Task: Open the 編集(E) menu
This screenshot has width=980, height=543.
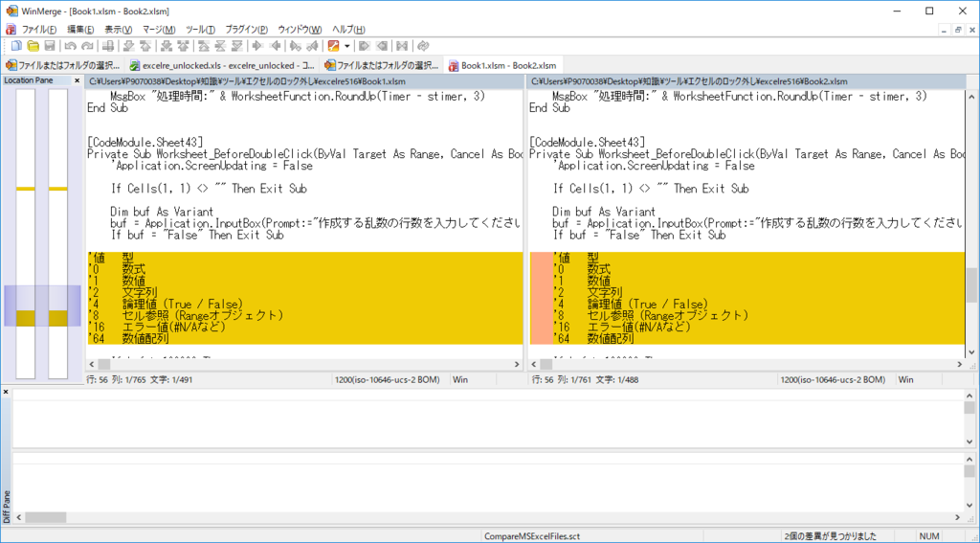Action: (80, 30)
